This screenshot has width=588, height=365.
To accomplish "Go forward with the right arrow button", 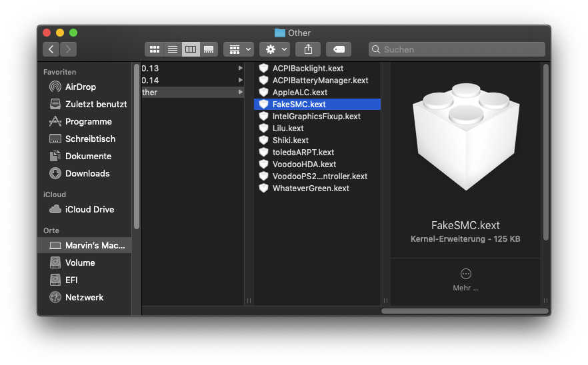I will 68,49.
